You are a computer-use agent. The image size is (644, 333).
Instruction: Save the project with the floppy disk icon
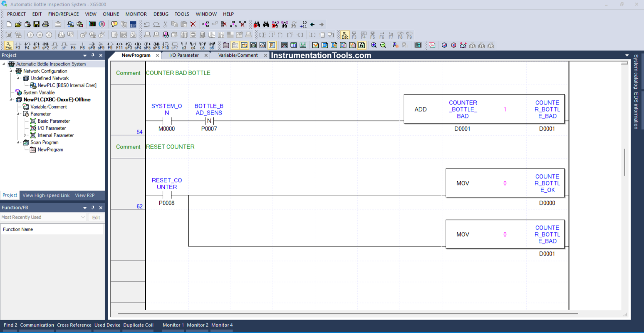point(37,24)
